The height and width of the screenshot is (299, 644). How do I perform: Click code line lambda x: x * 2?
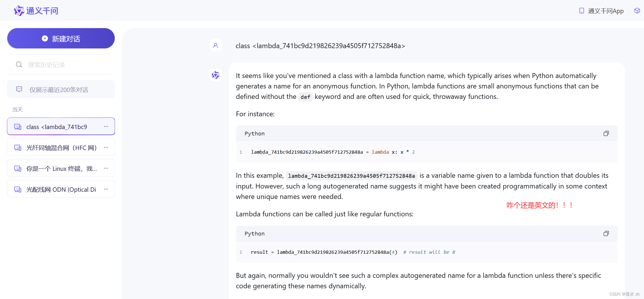coord(333,152)
